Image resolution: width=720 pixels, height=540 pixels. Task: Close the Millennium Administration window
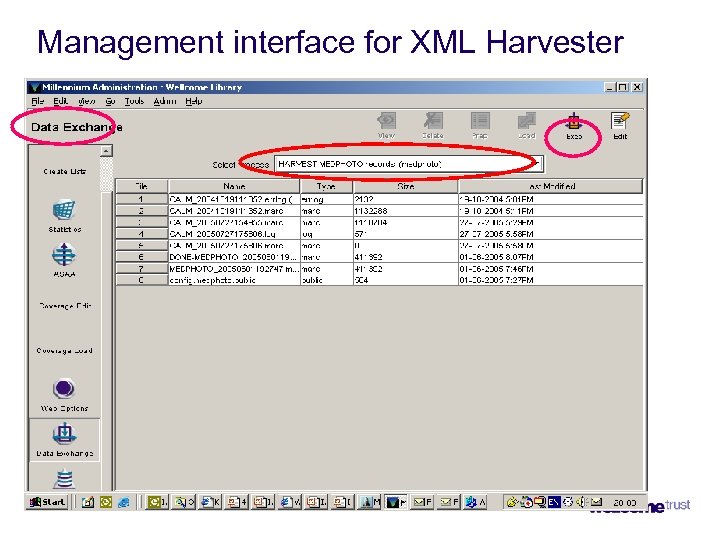[x=637, y=87]
